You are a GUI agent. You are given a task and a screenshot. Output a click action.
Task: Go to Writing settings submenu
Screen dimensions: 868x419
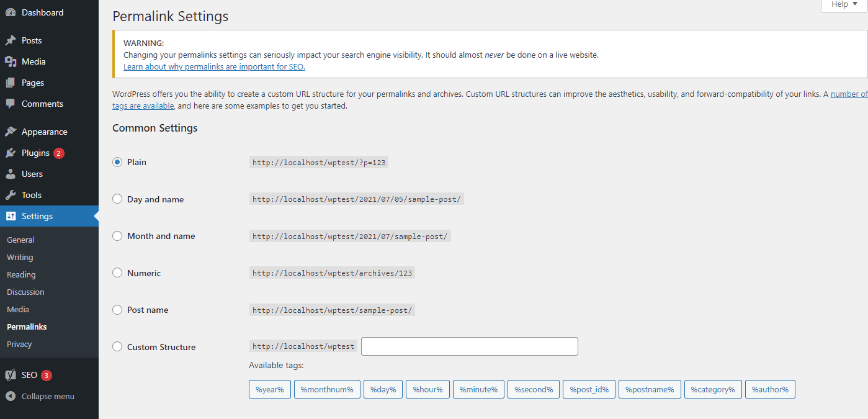click(x=20, y=257)
